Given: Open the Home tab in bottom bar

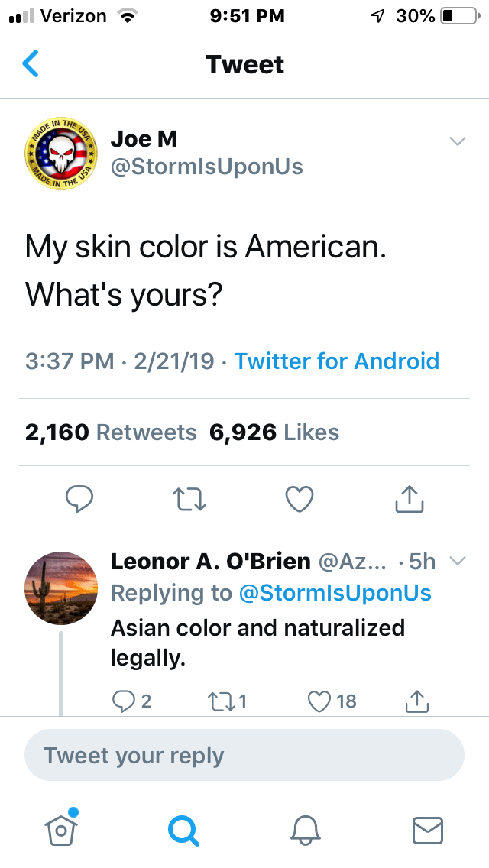Looking at the screenshot, I should pos(60,828).
